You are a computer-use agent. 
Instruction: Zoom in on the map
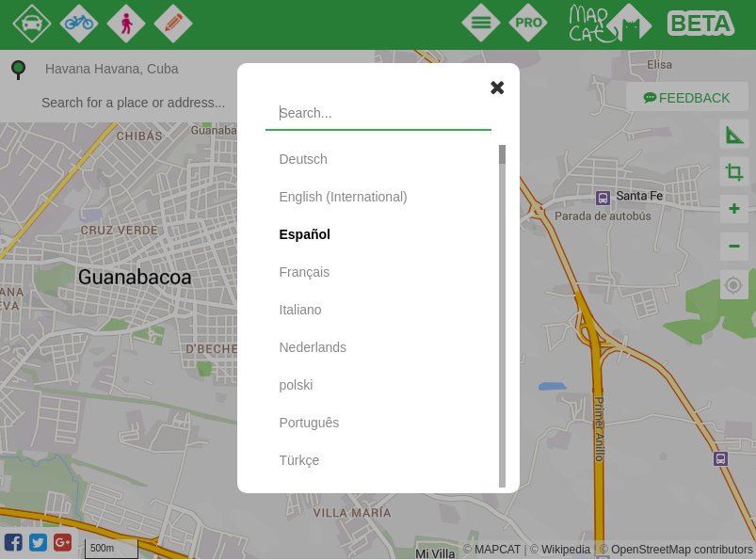[734, 209]
